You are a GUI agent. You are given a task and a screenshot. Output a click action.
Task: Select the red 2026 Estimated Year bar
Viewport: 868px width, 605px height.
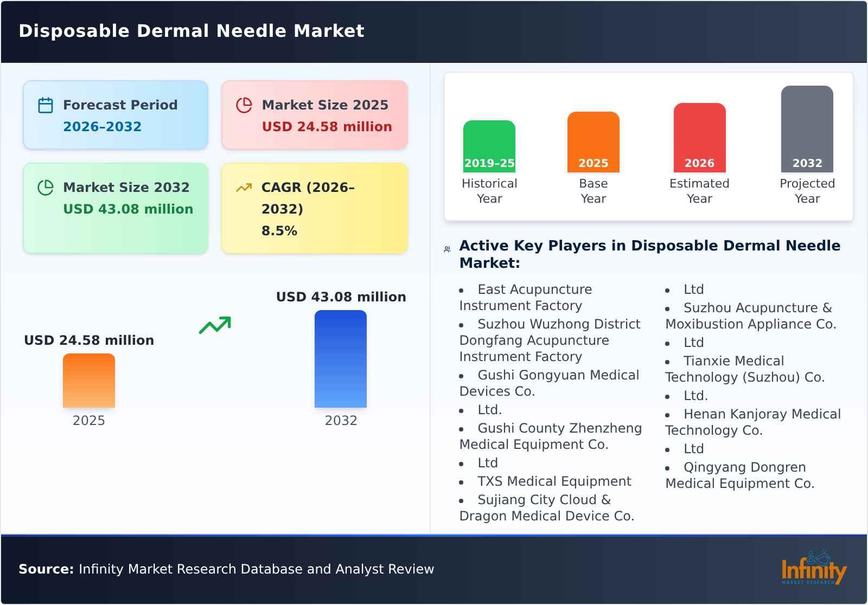(x=699, y=137)
